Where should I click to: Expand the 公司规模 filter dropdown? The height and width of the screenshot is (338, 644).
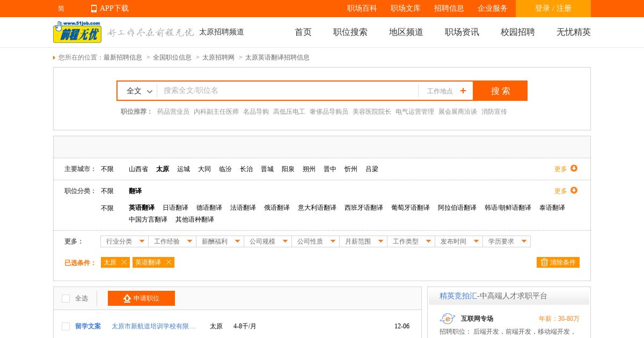pyautogui.click(x=268, y=241)
